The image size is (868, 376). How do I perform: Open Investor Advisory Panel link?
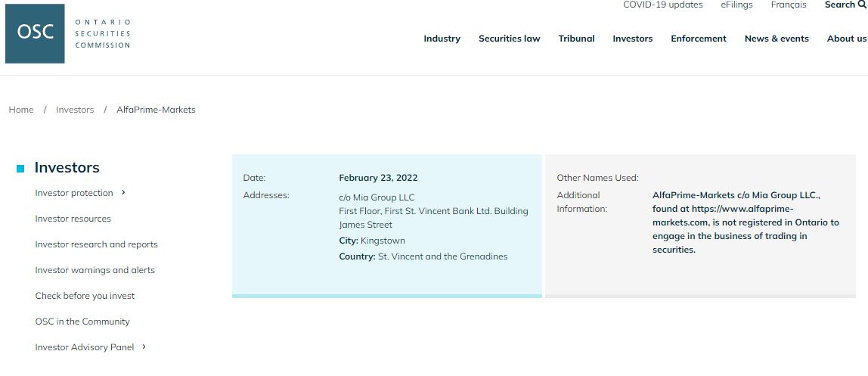85,347
